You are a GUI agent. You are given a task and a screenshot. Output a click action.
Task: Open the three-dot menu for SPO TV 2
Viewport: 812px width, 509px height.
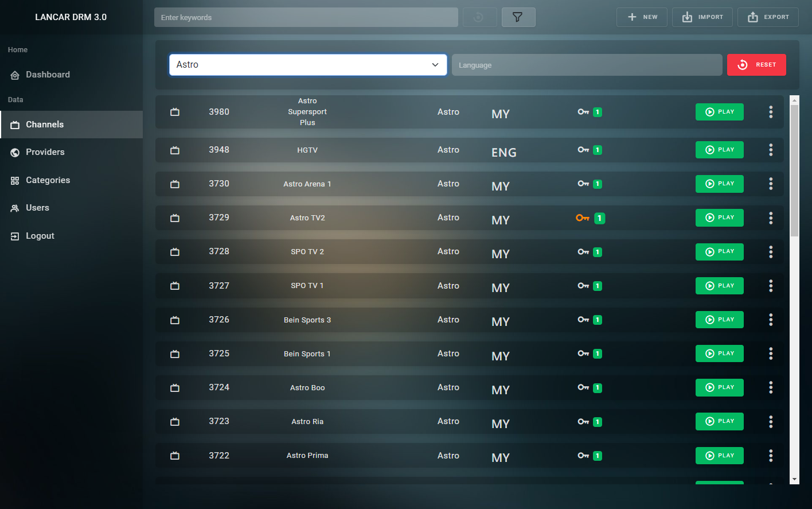(x=771, y=251)
